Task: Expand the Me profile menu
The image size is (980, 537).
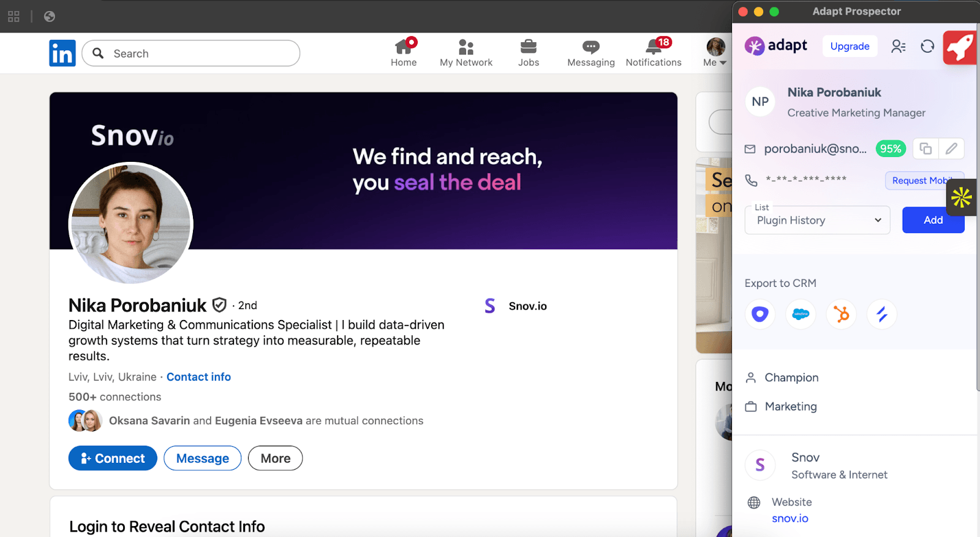Action: tap(715, 53)
